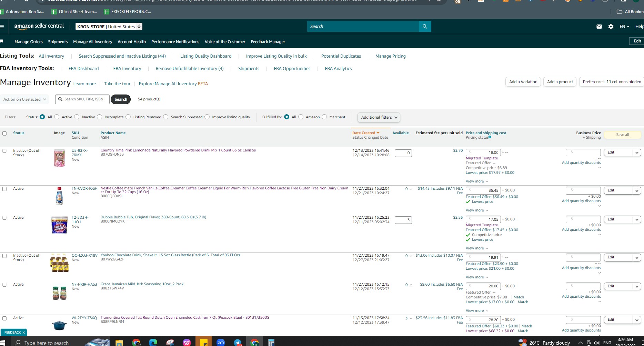Open the volume icon in system tray
The image size is (644, 346).
pyautogui.click(x=597, y=343)
